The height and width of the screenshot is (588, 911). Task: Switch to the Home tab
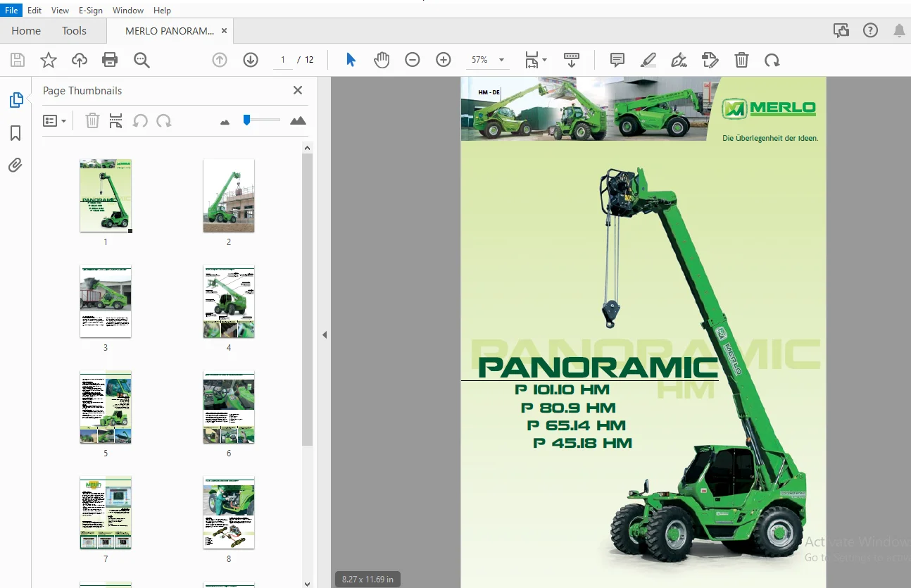[26, 31]
